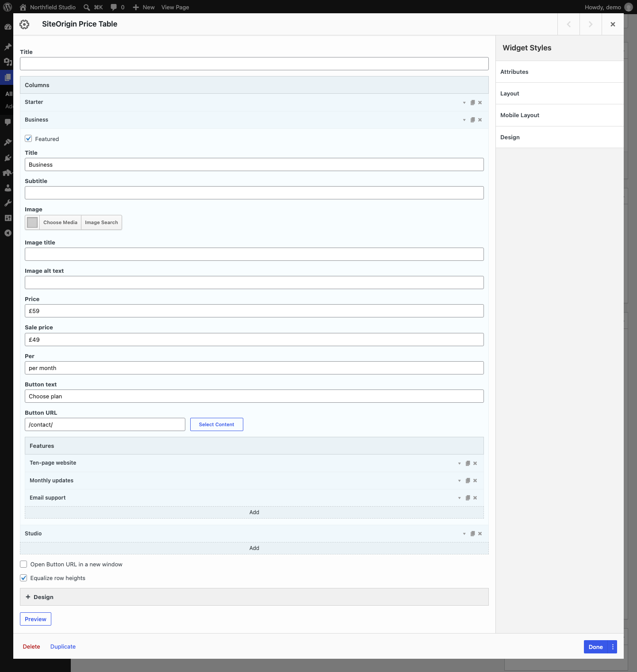Open the Dashboard sidebar icon
The height and width of the screenshot is (672, 637).
(8, 27)
